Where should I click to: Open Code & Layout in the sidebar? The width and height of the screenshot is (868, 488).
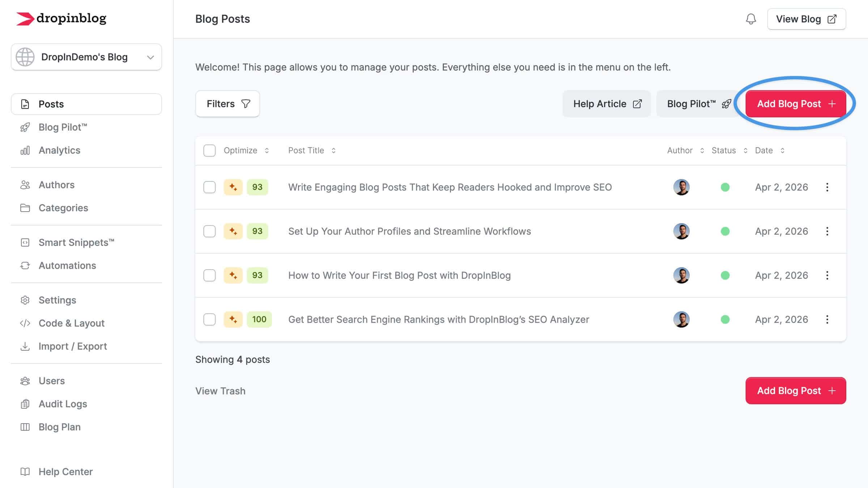72,323
